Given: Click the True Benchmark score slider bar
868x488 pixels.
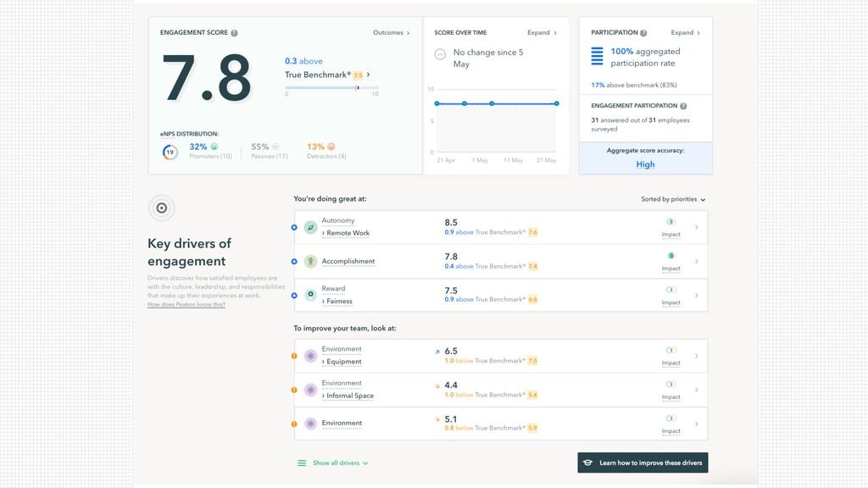Looking at the screenshot, I should (331, 87).
